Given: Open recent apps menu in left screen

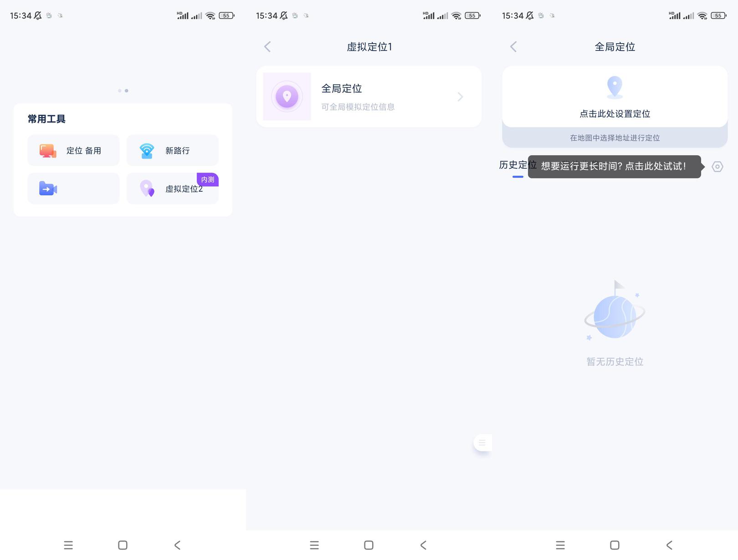Looking at the screenshot, I should (x=68, y=545).
